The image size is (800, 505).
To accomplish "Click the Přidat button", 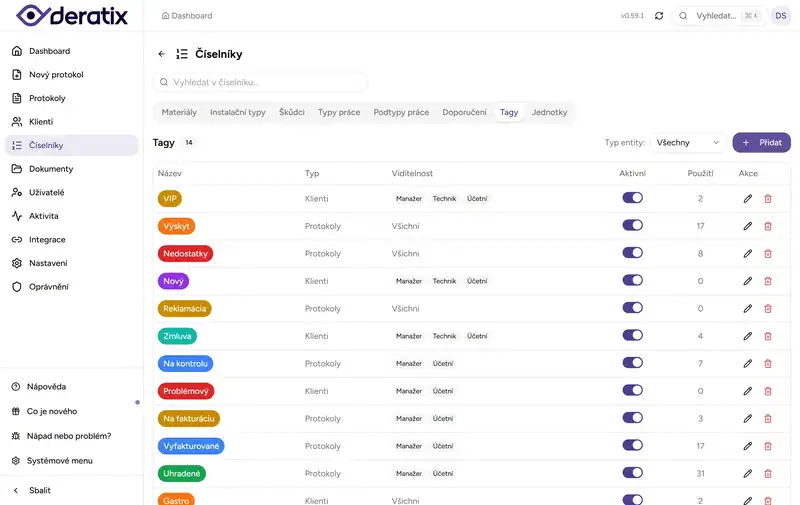I will (x=761, y=143).
